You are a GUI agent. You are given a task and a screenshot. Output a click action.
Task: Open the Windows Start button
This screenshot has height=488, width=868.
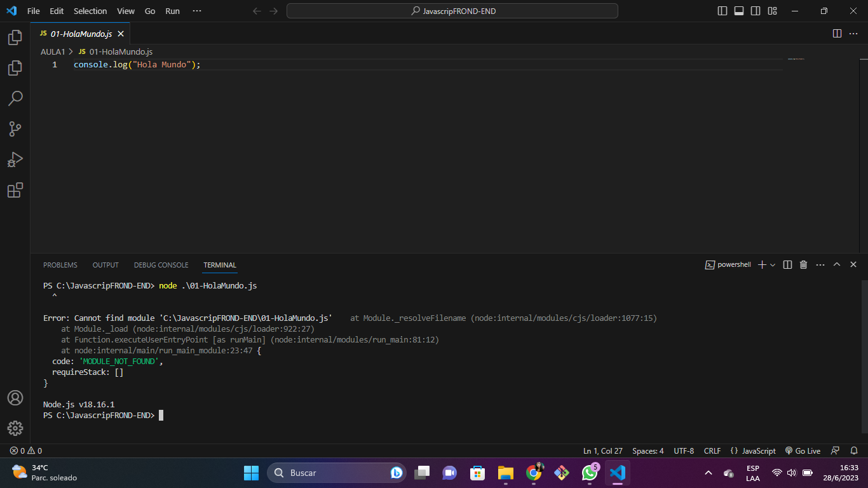click(252, 473)
